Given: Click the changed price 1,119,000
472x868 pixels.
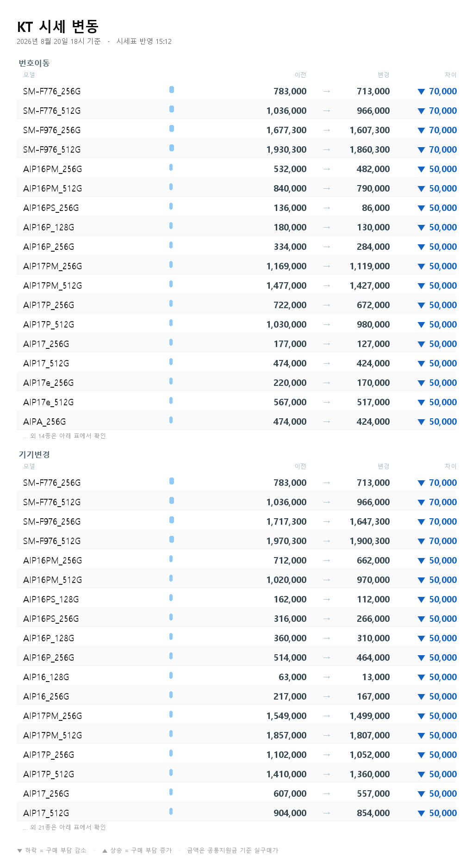Looking at the screenshot, I should pyautogui.click(x=370, y=267).
